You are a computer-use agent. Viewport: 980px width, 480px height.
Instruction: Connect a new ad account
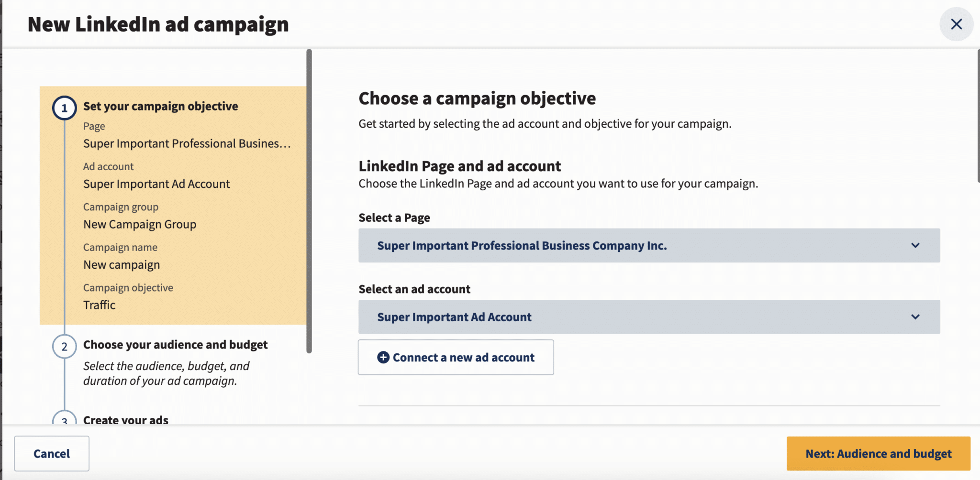456,357
